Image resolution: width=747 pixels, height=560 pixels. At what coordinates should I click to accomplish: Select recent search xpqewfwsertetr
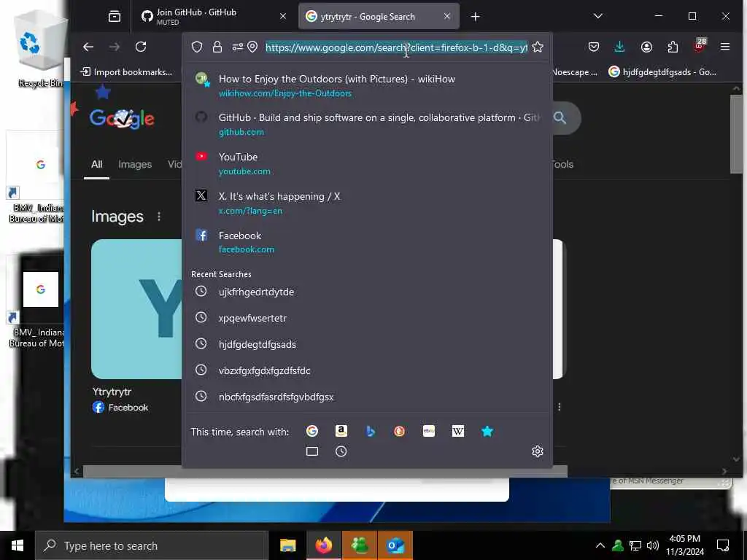(368, 318)
